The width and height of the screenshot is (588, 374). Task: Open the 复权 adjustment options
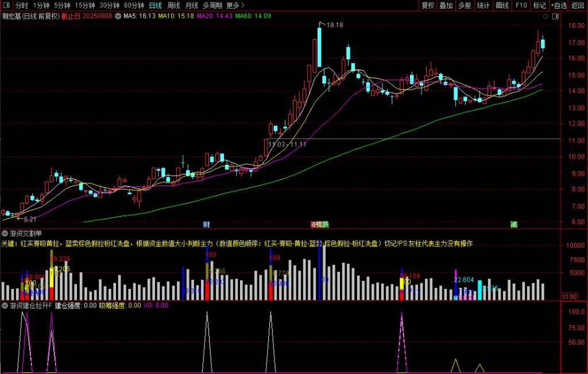[428, 5]
